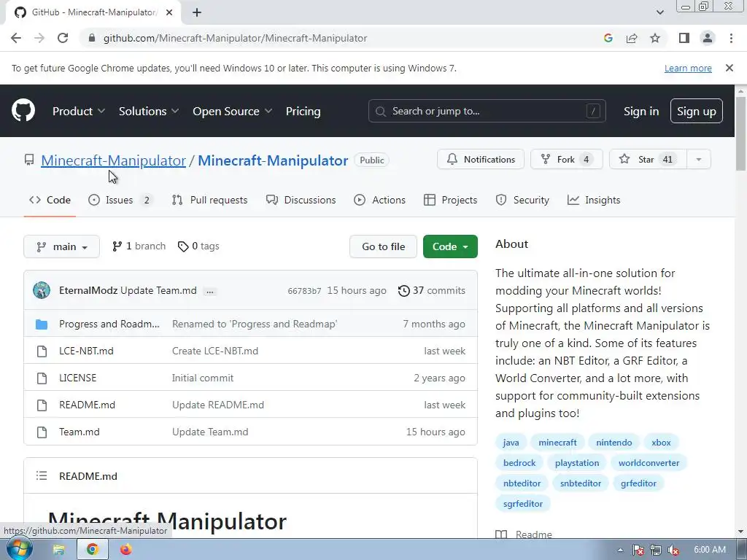Click Learn more link
The height and width of the screenshot is (560, 747).
(x=688, y=68)
